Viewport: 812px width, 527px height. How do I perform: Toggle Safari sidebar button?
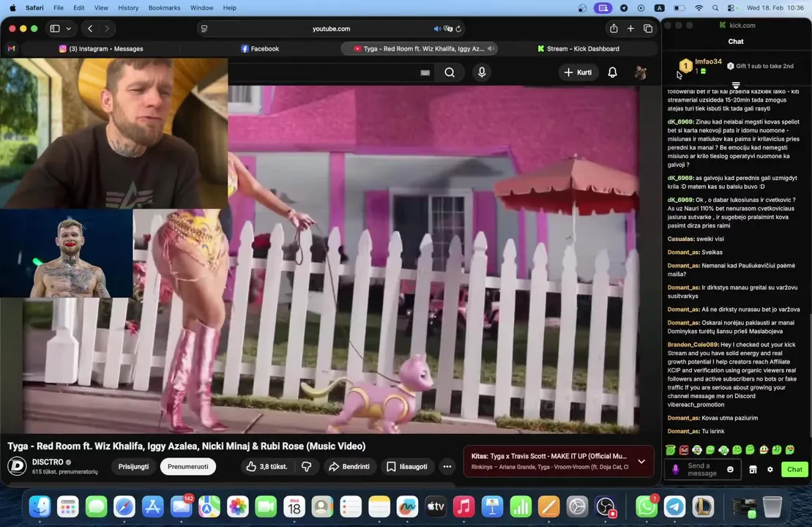[x=55, y=29]
